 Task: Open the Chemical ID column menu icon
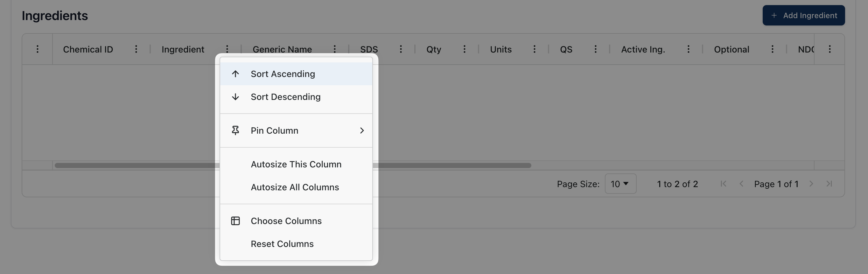136,49
